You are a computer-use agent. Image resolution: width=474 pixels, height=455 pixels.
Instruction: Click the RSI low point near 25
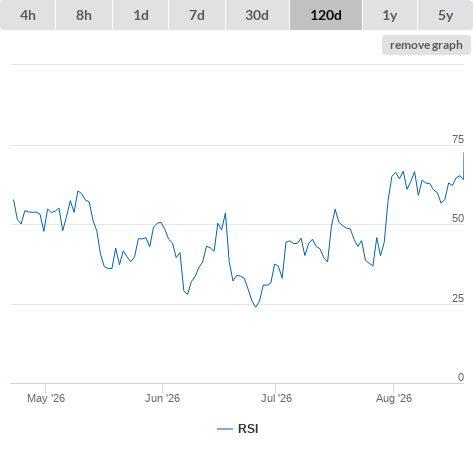(256, 307)
